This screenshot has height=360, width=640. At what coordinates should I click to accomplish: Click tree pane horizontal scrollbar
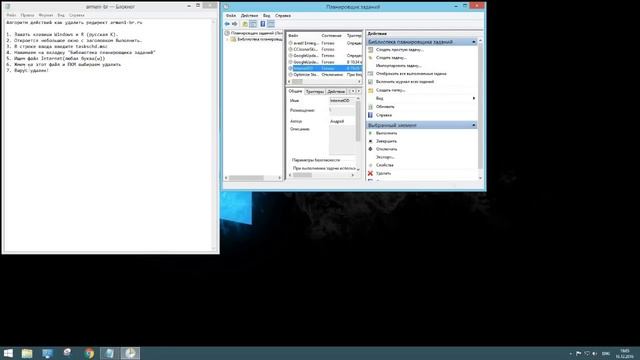[x=253, y=178]
